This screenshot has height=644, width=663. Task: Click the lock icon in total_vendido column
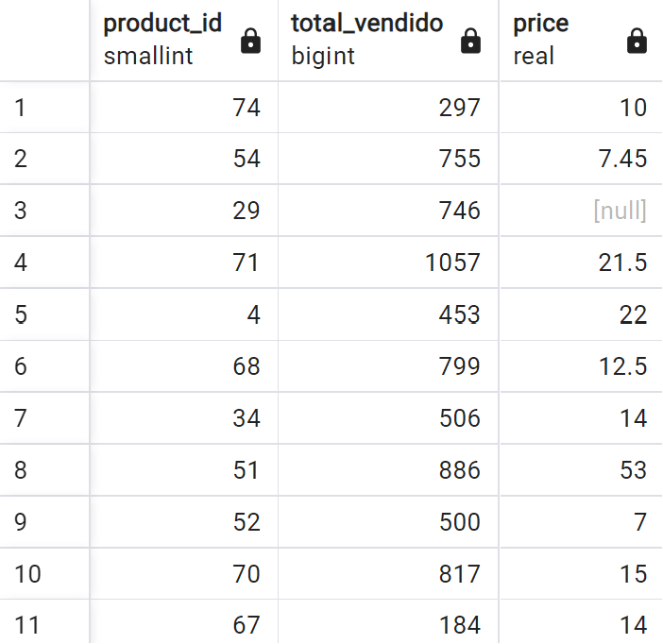point(470,41)
